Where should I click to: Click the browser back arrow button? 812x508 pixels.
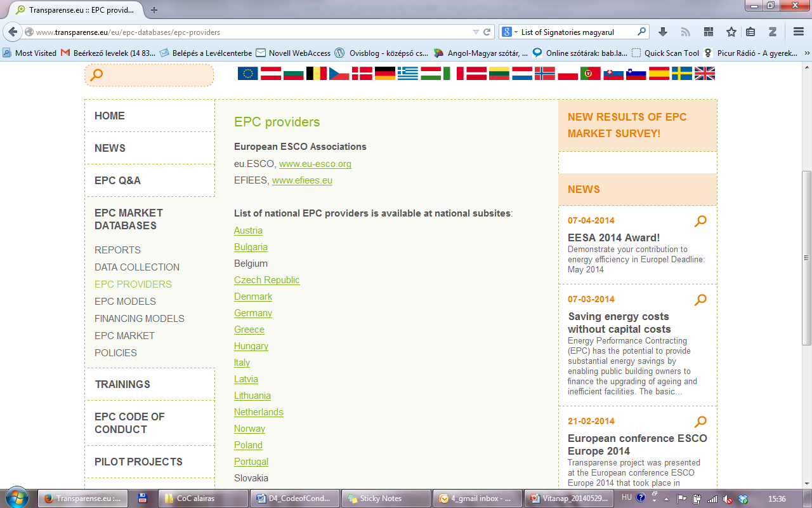point(13,32)
